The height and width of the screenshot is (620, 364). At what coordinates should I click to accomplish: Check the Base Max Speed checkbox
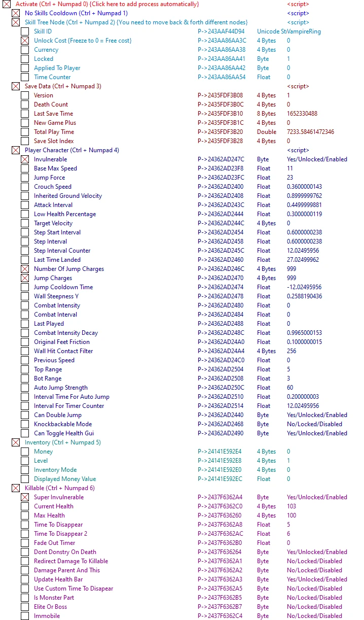pyautogui.click(x=25, y=168)
